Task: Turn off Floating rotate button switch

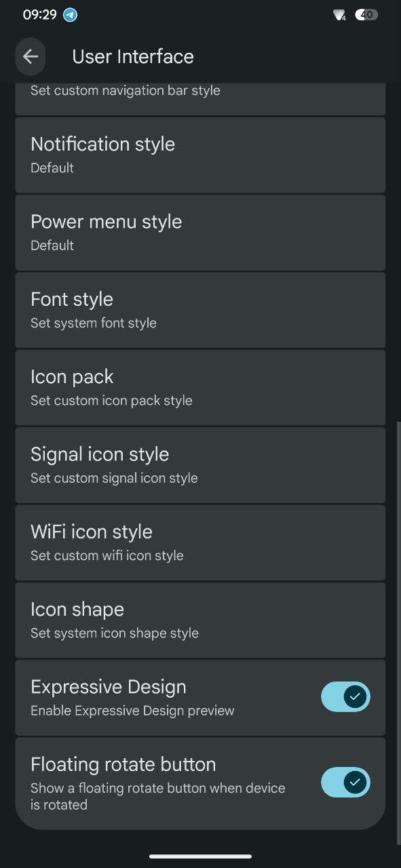Action: coord(345,783)
